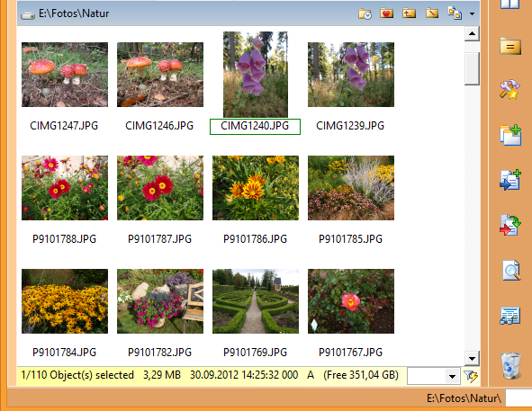Image resolution: width=532 pixels, height=411 pixels.
Task: Click the copy files icon with blue arrow
Action: [x=510, y=180]
